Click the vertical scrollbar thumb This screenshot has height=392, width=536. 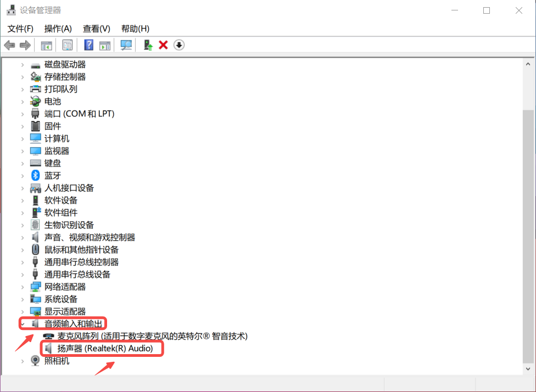tap(528, 236)
